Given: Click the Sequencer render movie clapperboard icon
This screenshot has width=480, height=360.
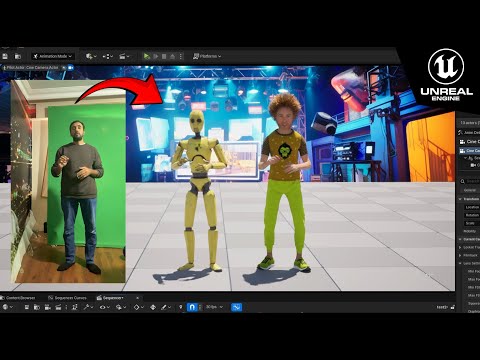Looking at the screenshot, I should 58,307.
